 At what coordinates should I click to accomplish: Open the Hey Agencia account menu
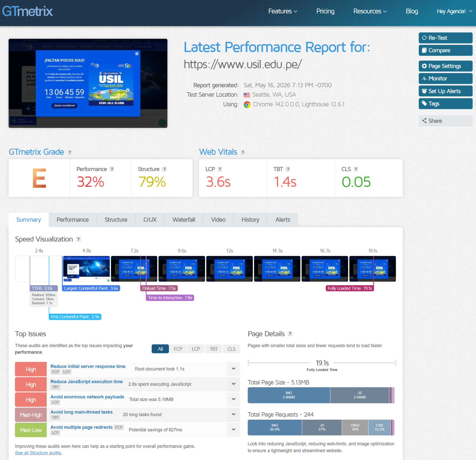pos(454,11)
